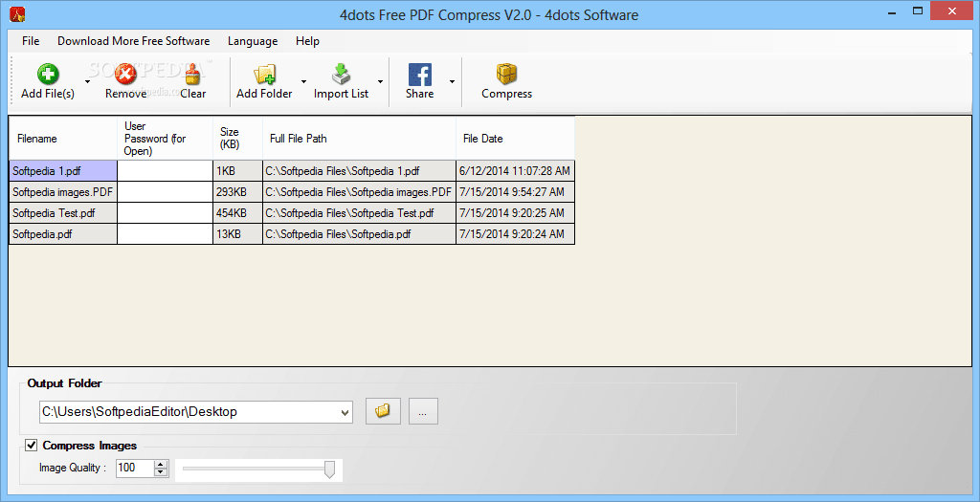
Task: Click password cell for Softpedia images.PDF
Action: (x=165, y=191)
